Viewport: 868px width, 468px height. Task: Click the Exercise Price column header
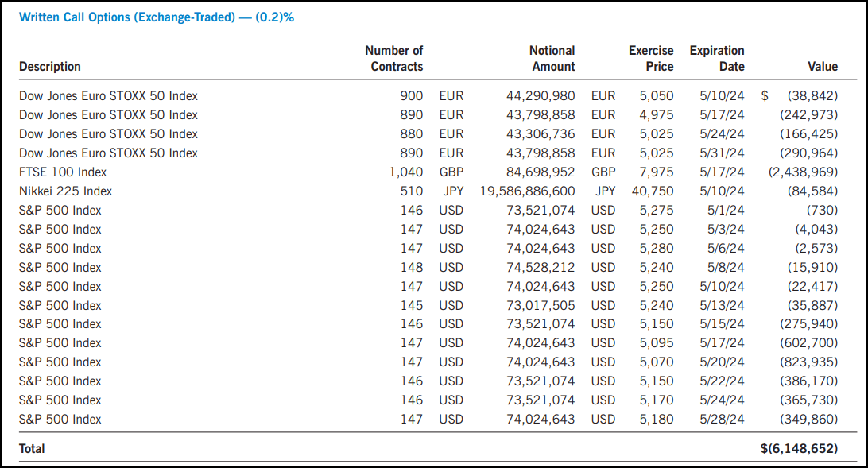tap(651, 59)
